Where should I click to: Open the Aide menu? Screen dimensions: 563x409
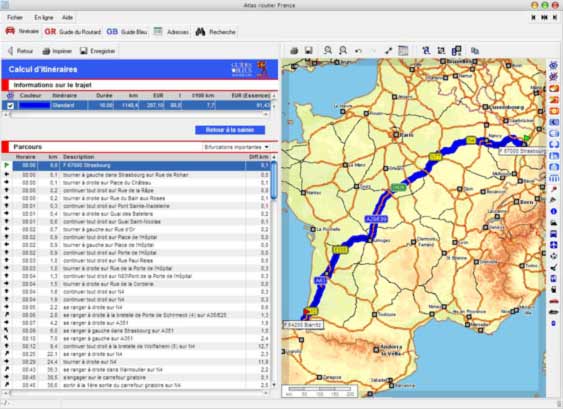point(68,17)
